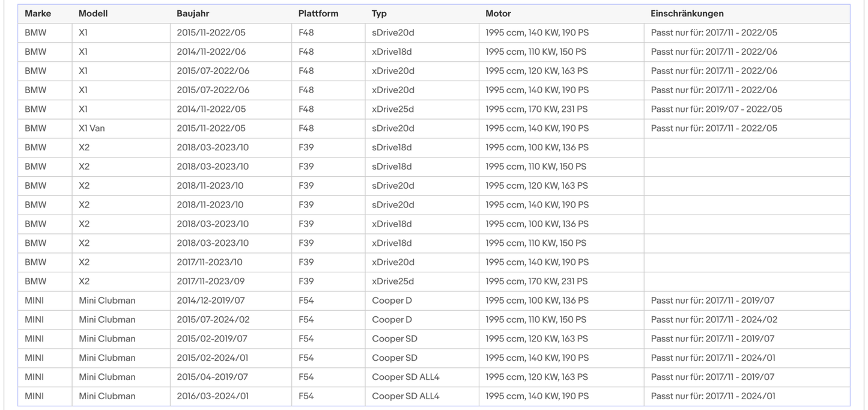Click the 2017/11-2023/09 Baujahr cell

click(x=211, y=281)
